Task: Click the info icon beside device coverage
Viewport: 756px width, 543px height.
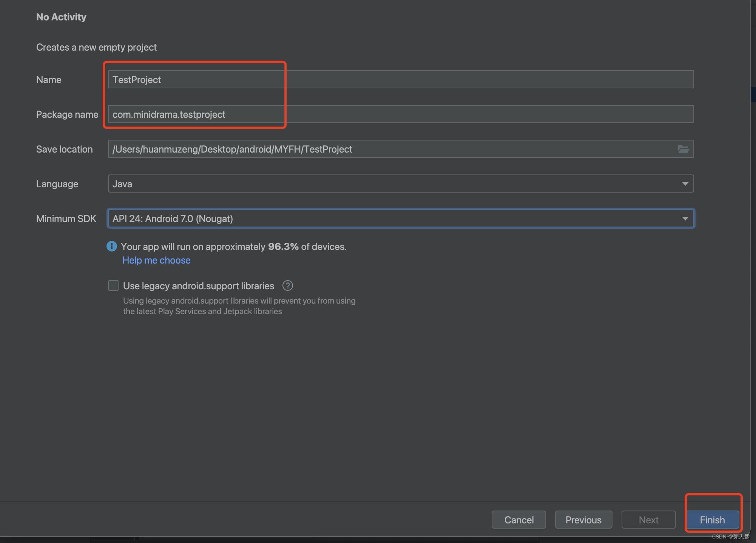Action: tap(112, 246)
